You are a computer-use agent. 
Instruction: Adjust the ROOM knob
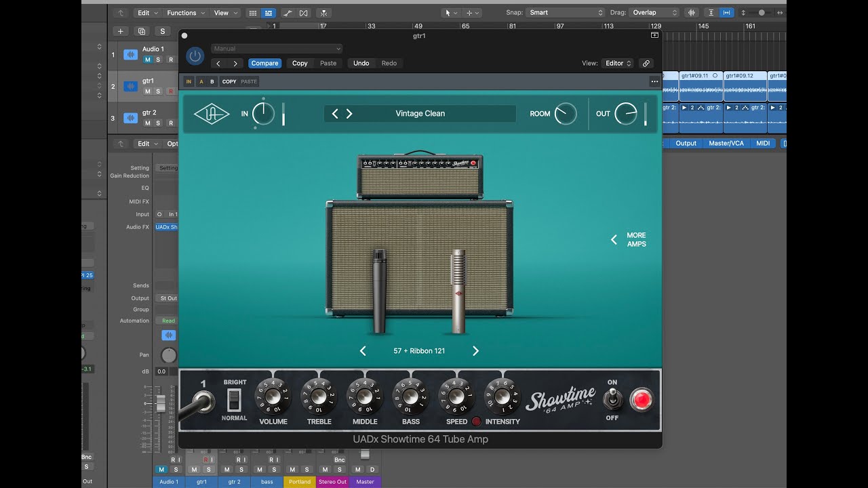[x=565, y=114]
